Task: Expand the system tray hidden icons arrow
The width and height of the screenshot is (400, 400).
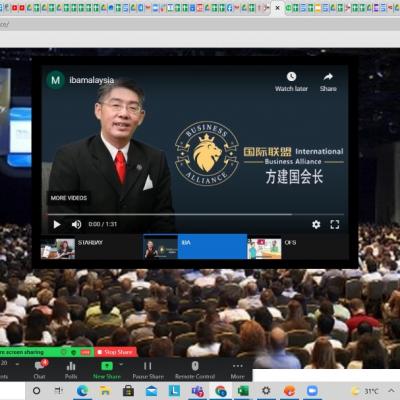Action: pos(391,390)
